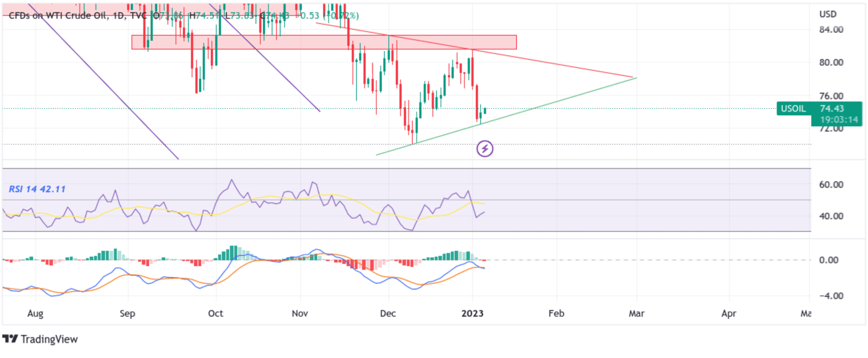
Task: Click the countdown timer 19:03:14
Action: click(x=839, y=120)
